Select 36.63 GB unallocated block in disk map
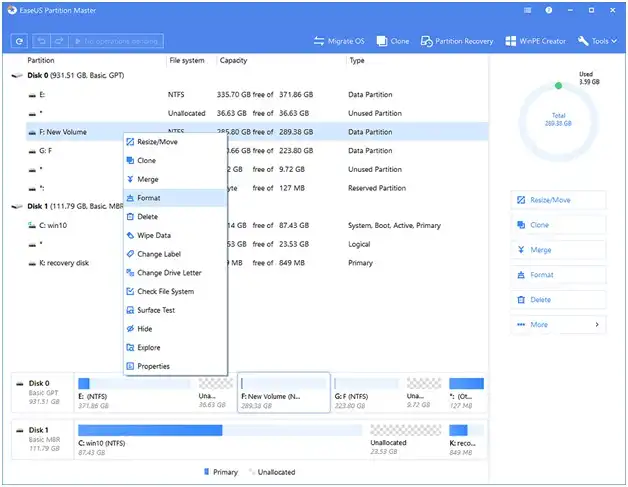This screenshot has width=628, height=487. point(215,393)
